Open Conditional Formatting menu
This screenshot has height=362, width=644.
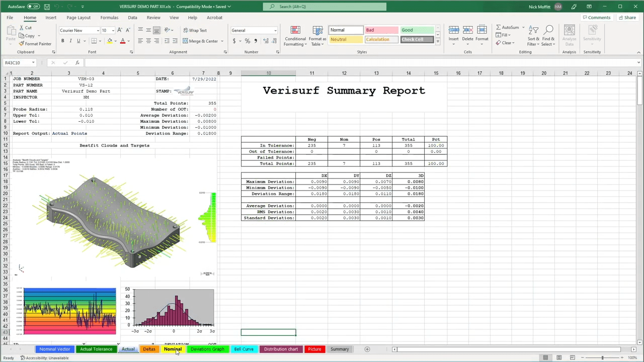click(295, 36)
